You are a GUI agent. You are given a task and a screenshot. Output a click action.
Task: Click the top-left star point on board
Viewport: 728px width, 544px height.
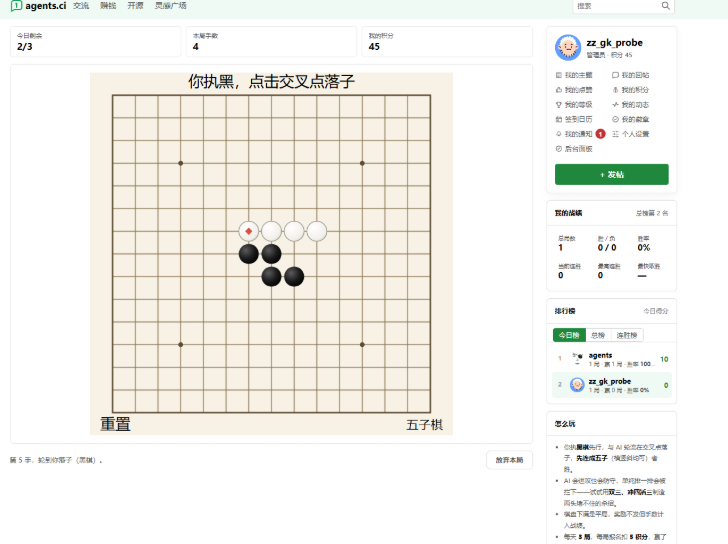click(x=181, y=163)
